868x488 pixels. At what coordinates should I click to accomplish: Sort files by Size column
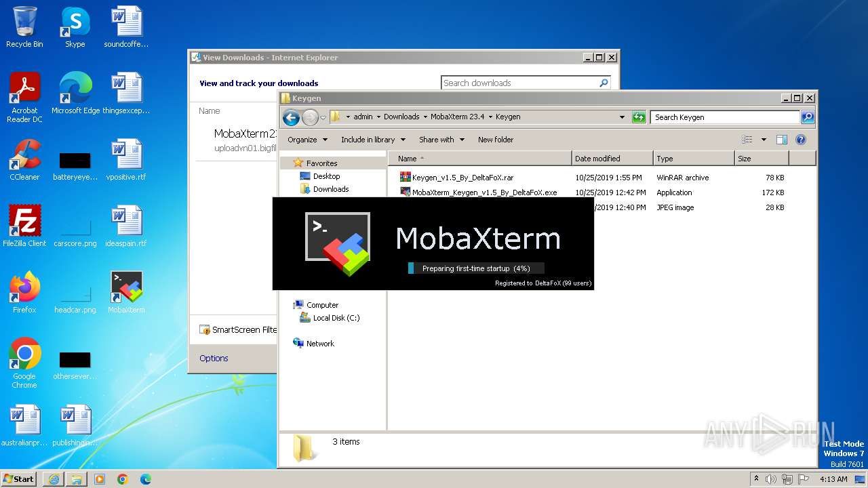point(762,159)
